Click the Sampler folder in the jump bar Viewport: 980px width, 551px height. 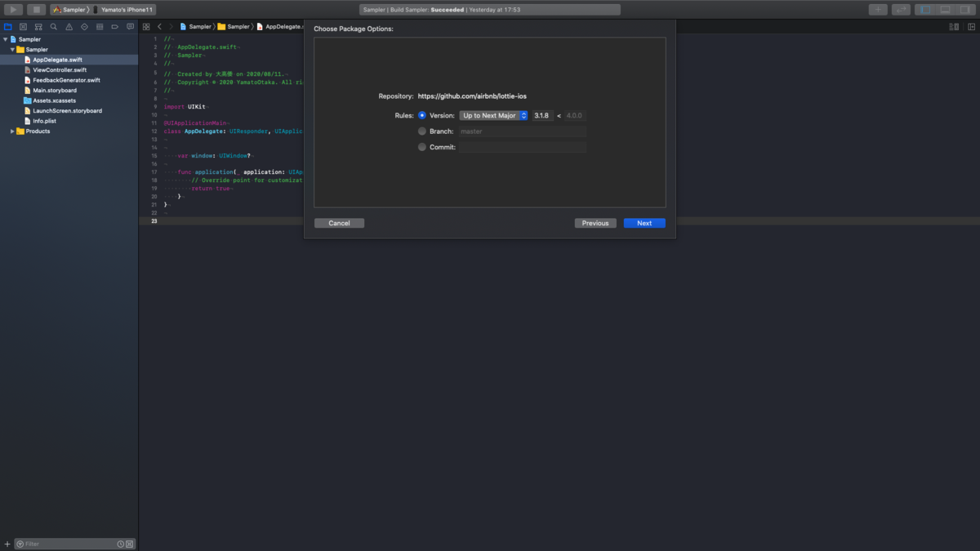pyautogui.click(x=234, y=27)
